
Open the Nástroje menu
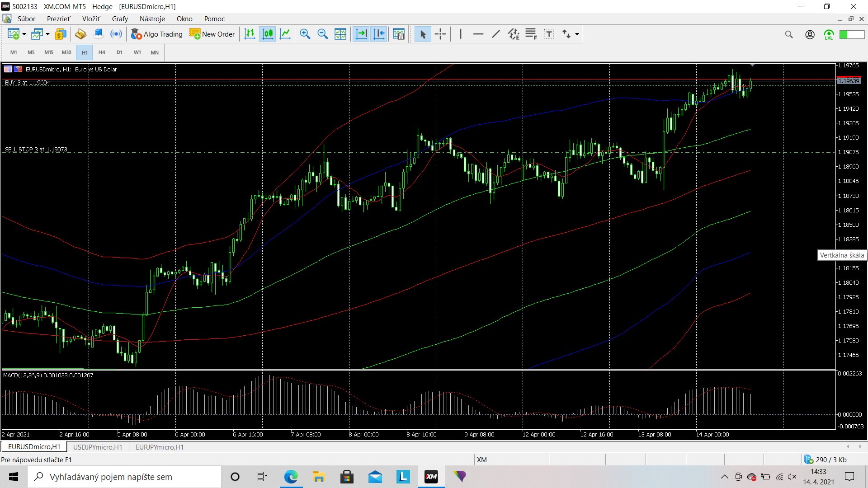click(152, 19)
